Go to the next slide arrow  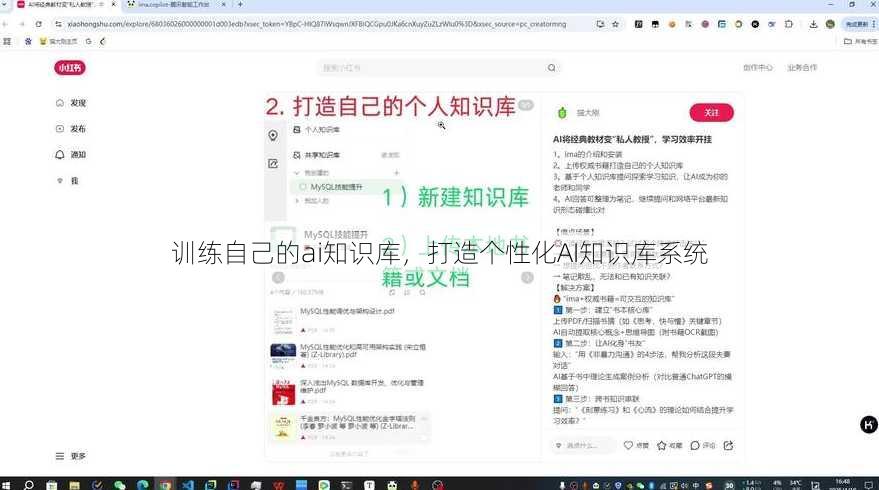(x=527, y=278)
